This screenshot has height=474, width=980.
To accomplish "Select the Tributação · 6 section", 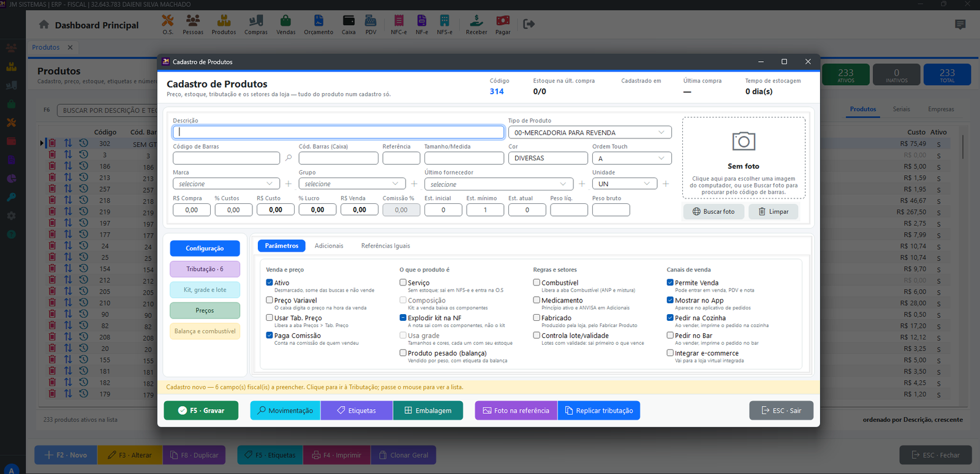I will coord(205,269).
